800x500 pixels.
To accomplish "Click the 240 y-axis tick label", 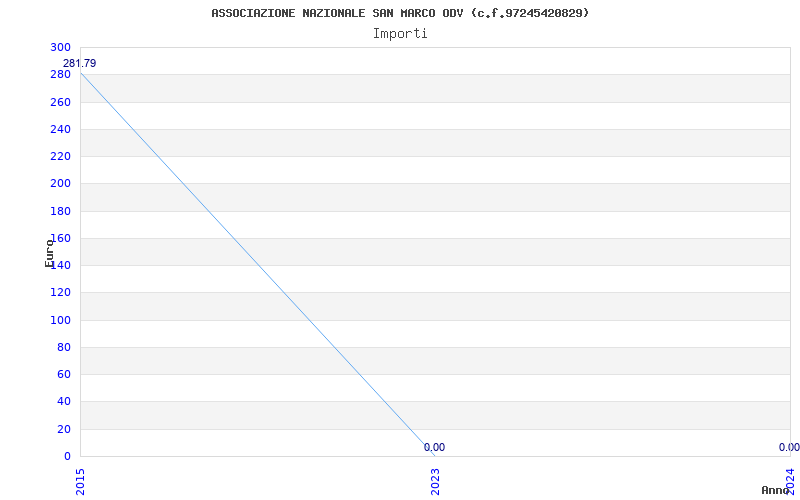I will point(60,129).
